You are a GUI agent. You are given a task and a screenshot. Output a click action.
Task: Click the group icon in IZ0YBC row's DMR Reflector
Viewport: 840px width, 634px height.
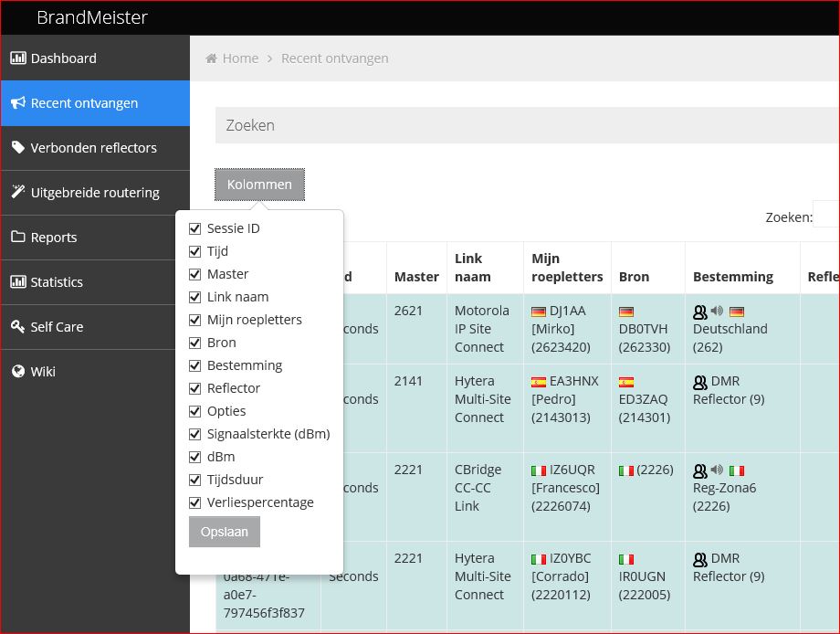coord(699,559)
